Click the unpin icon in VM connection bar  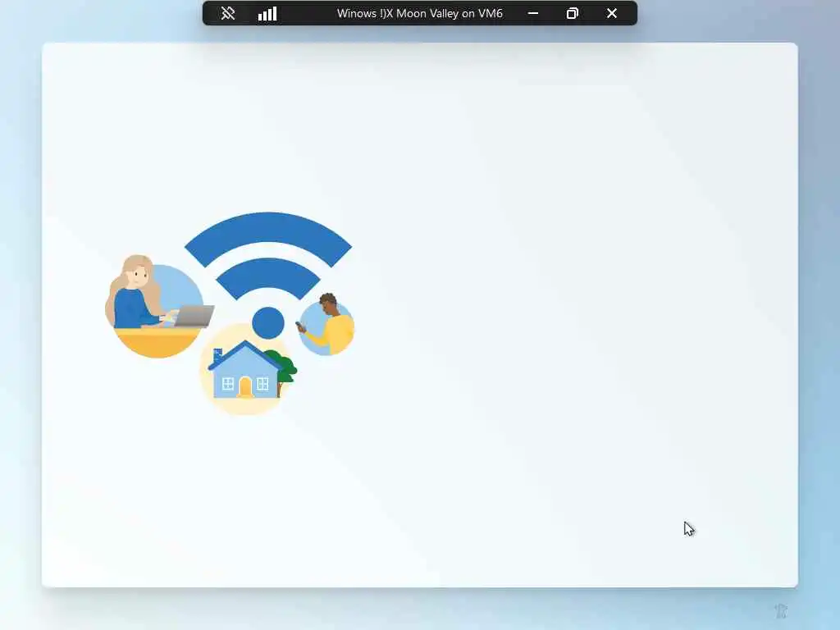pyautogui.click(x=228, y=13)
